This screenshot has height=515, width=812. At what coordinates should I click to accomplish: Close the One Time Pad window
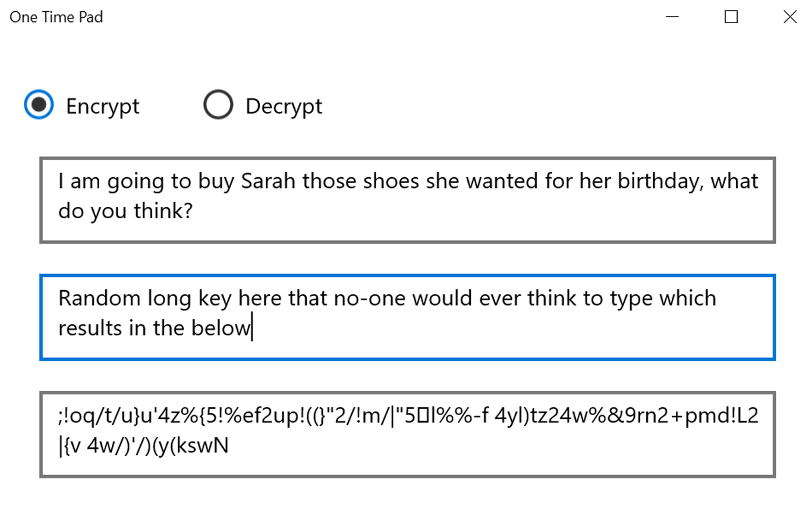coord(790,17)
